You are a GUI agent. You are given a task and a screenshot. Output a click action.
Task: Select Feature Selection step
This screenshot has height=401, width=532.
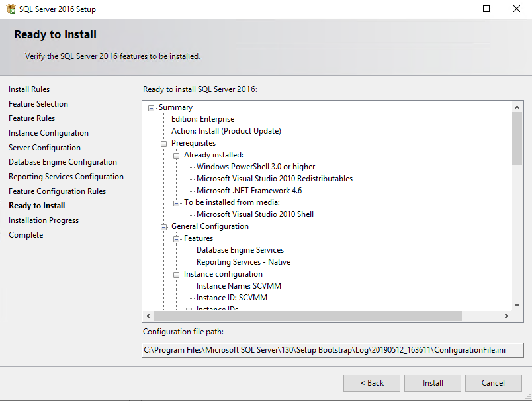click(x=38, y=104)
